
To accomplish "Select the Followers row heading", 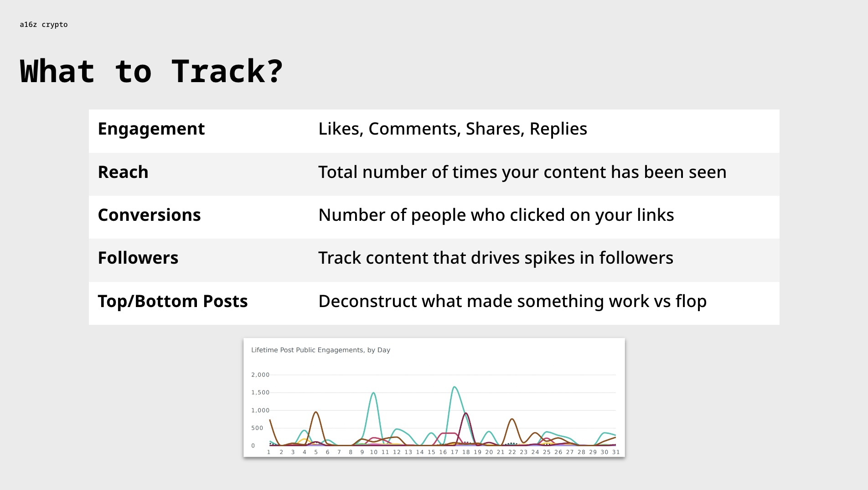I will pos(138,258).
